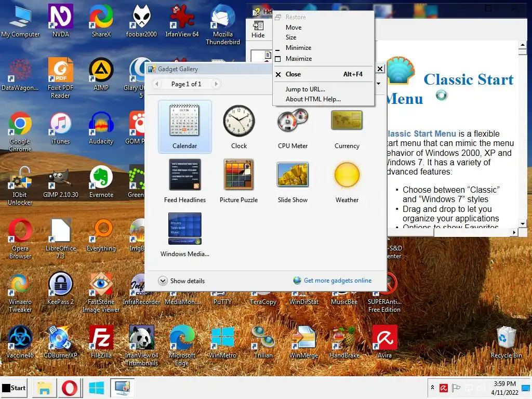Open FastStone Image Viewer shortcut
The width and height of the screenshot is (532, 399).
click(x=101, y=292)
